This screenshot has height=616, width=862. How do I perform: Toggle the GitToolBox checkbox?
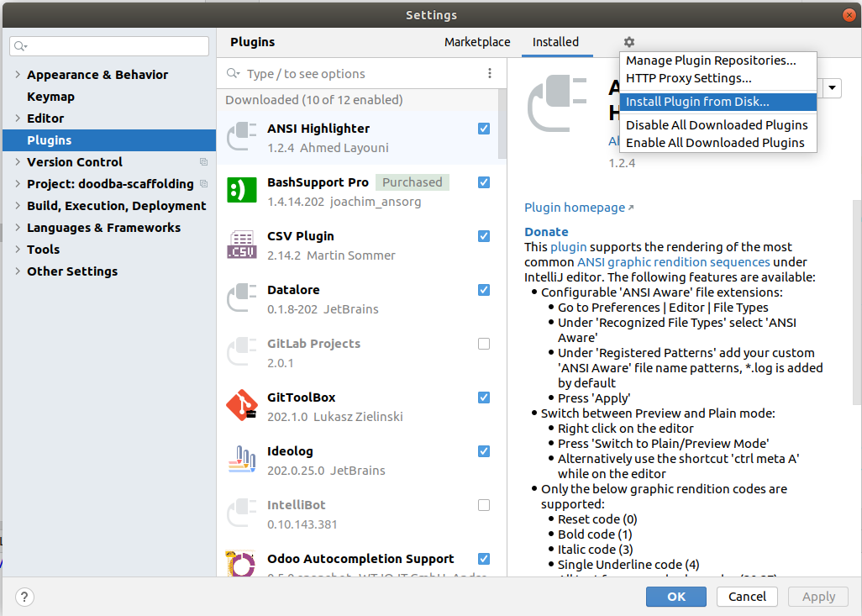point(484,398)
